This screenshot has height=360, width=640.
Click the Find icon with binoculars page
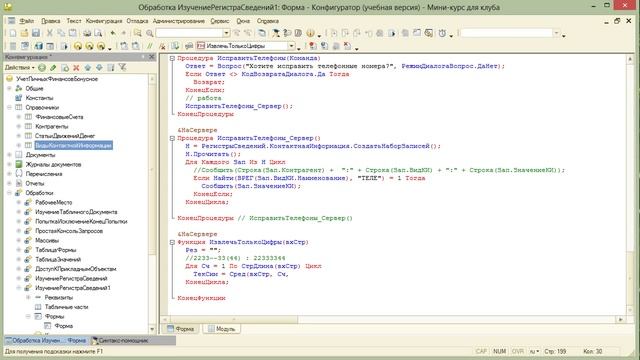138,33
